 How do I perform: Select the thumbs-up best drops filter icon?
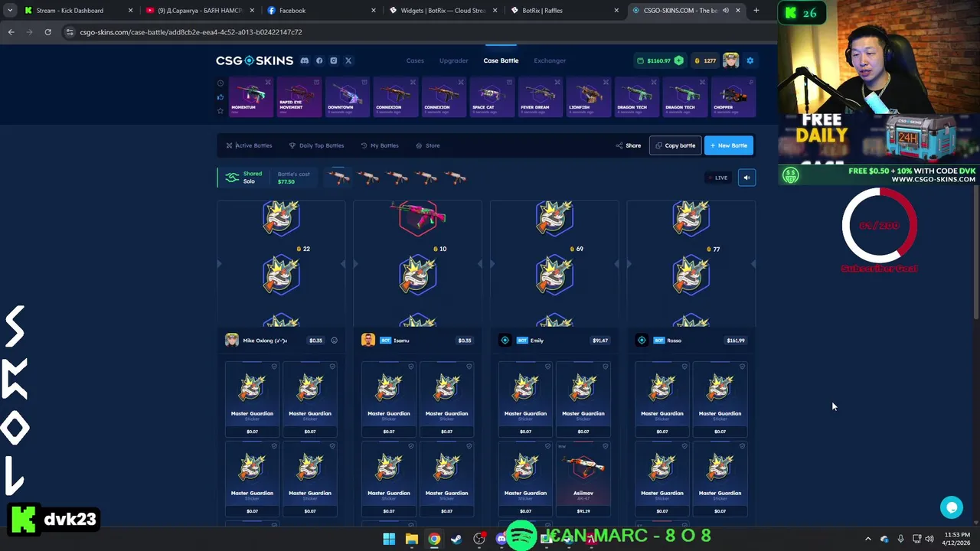(x=220, y=97)
